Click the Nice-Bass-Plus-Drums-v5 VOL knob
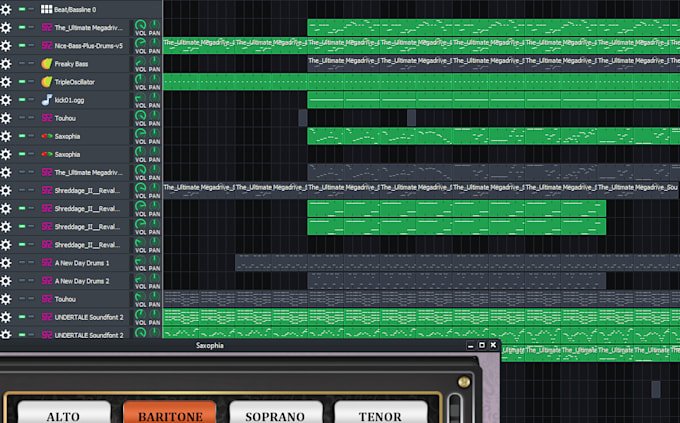This screenshot has height=423, width=680. click(x=141, y=43)
